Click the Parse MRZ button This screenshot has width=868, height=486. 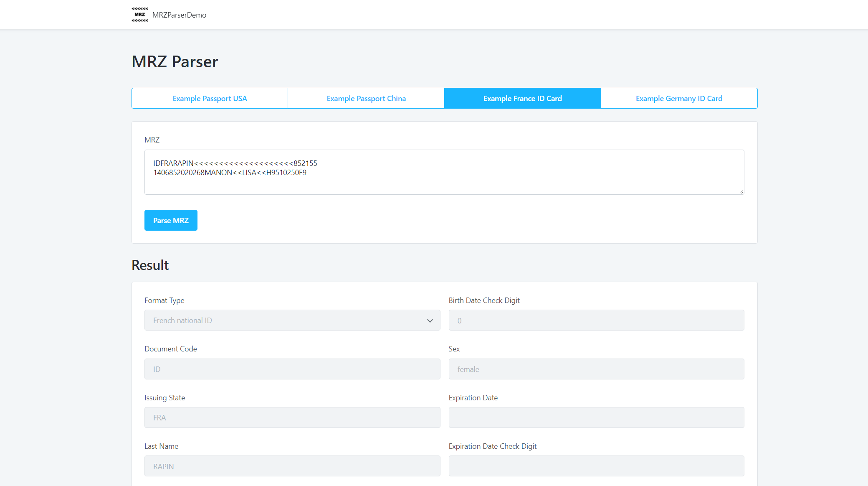click(171, 220)
